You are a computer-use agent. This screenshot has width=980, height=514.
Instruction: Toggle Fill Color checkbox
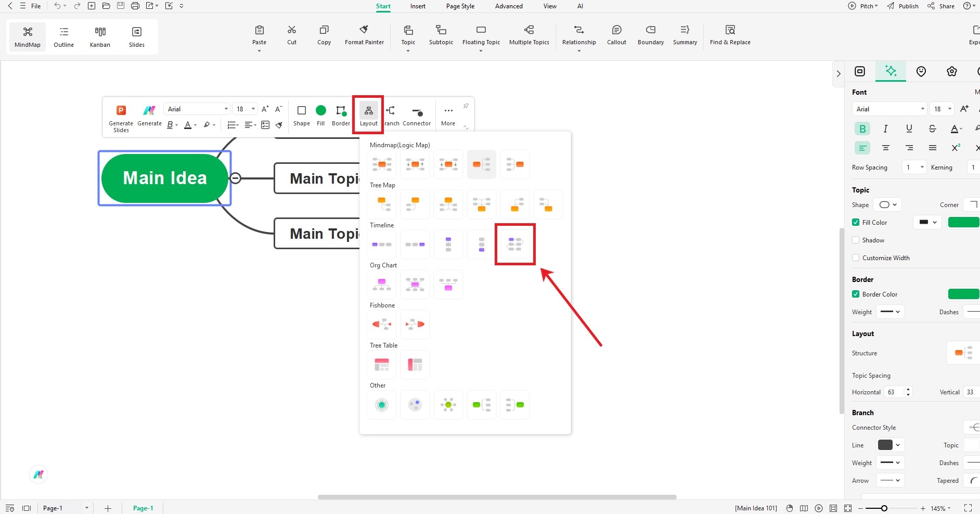tap(856, 222)
